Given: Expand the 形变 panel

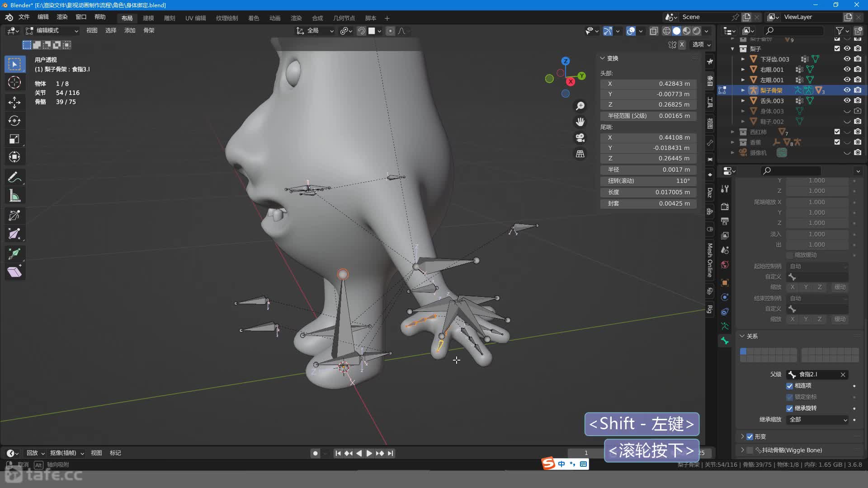Looking at the screenshot, I should [742, 436].
